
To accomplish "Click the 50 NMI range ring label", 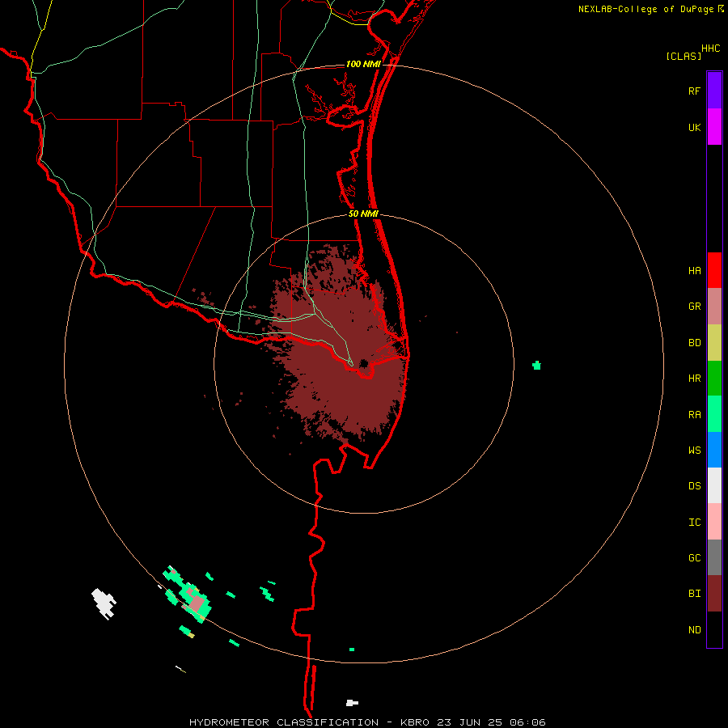I will 363,214.
